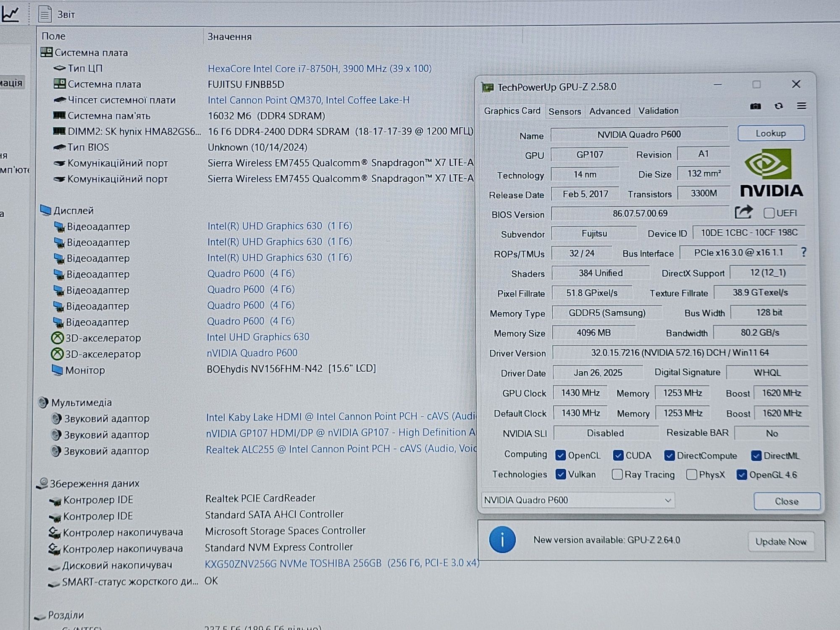Minimize the GPU-Z window
This screenshot has width=840, height=630.
click(x=718, y=85)
